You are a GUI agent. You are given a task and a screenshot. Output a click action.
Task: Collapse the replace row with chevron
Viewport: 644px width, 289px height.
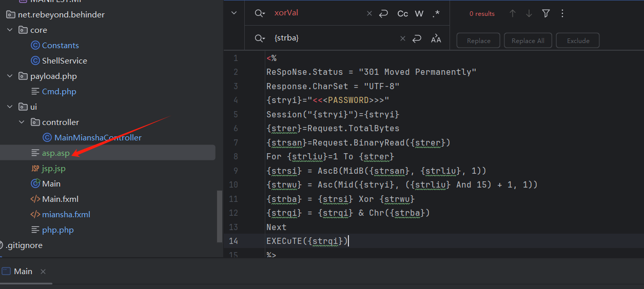coord(234,13)
